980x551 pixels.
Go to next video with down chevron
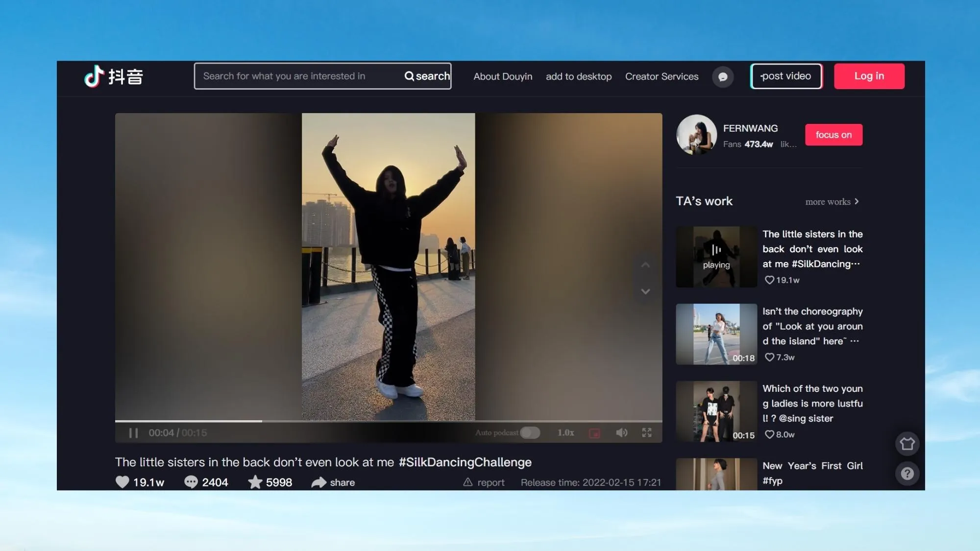645,291
